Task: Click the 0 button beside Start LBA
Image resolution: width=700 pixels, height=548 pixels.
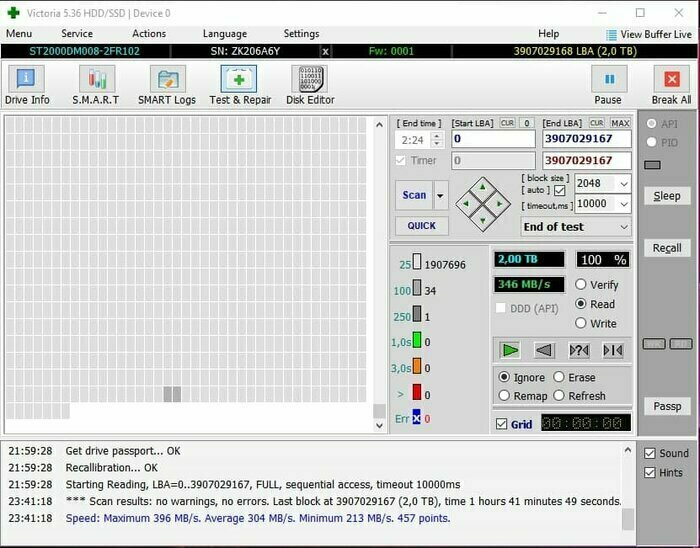Action: coord(527,123)
